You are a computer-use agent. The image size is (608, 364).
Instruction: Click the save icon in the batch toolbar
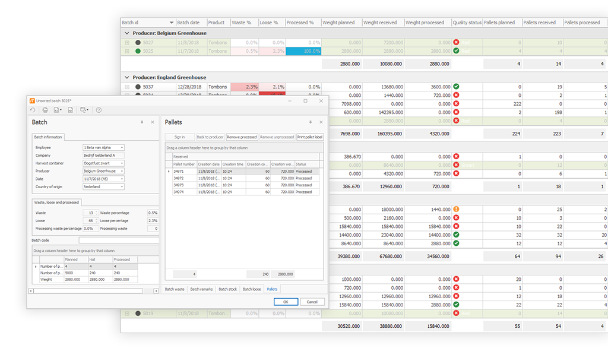pyautogui.click(x=70, y=110)
